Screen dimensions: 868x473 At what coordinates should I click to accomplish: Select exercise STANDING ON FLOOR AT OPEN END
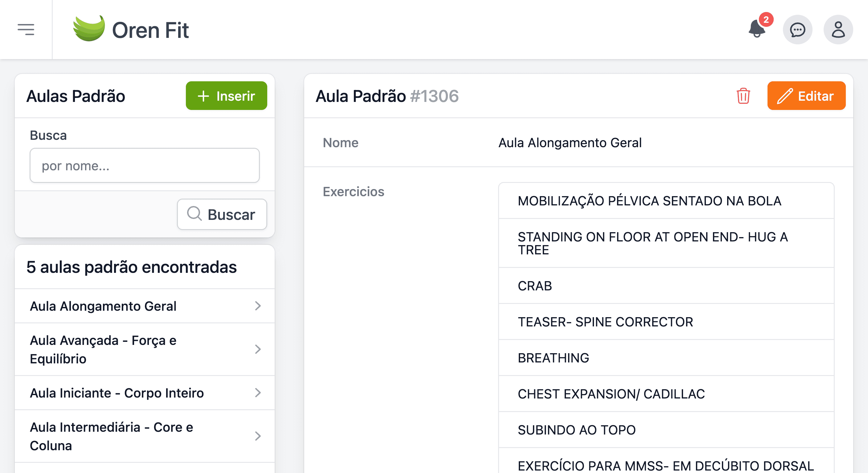(x=666, y=243)
